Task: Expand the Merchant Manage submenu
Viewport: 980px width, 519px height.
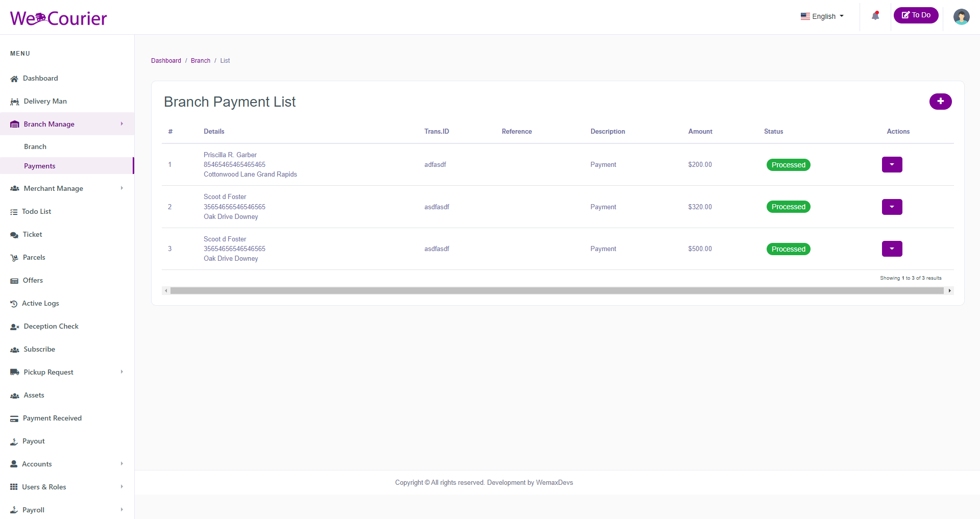Action: (67, 188)
